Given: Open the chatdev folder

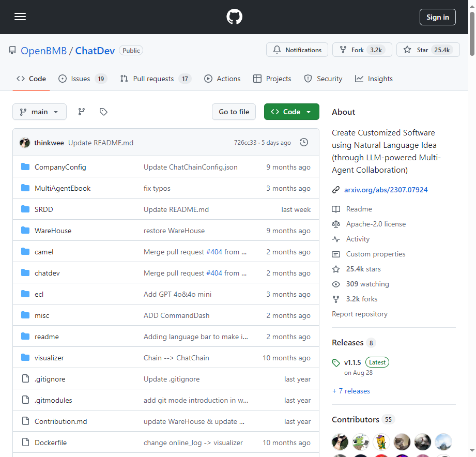Looking at the screenshot, I should pyautogui.click(x=47, y=273).
